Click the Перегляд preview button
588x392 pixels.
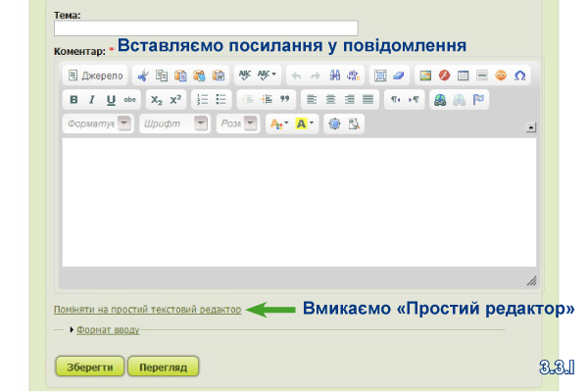pos(163,367)
